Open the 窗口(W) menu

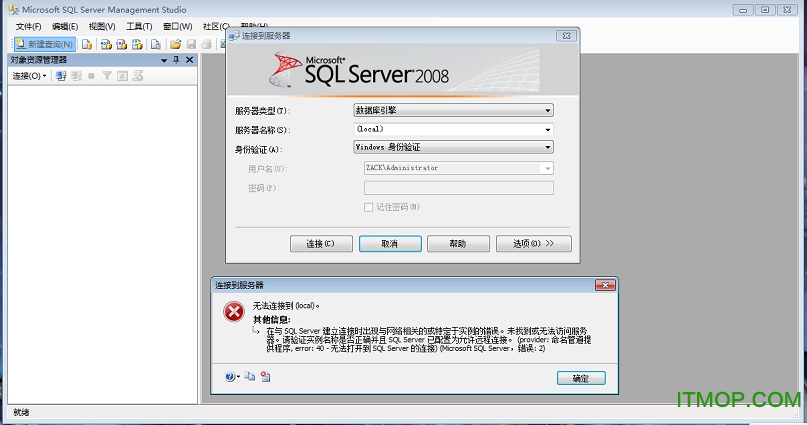(178, 26)
